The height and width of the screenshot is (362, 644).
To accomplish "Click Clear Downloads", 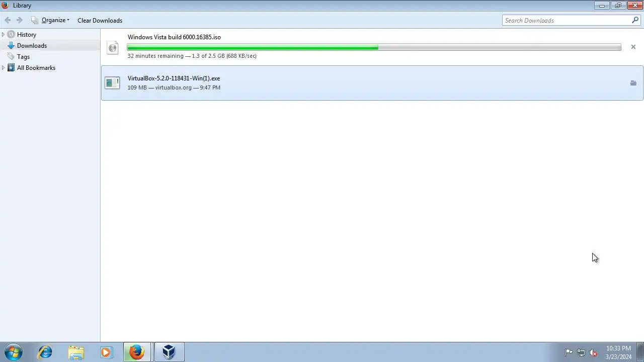I will pos(100,21).
